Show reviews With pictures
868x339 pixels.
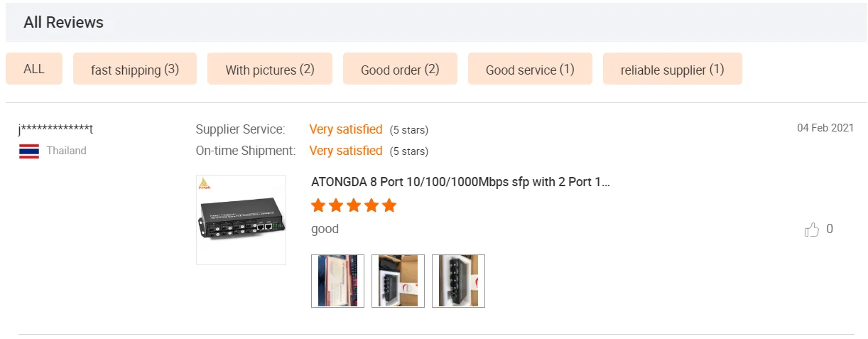tap(270, 70)
